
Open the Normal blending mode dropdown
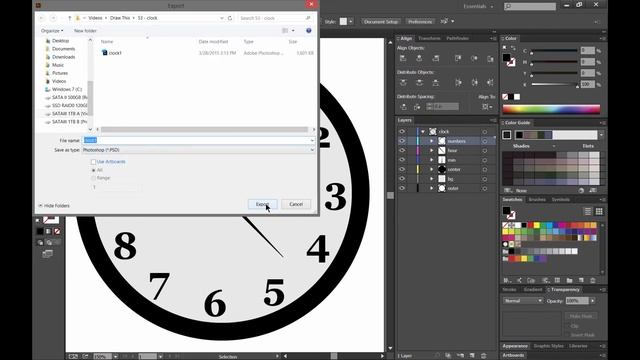click(523, 300)
